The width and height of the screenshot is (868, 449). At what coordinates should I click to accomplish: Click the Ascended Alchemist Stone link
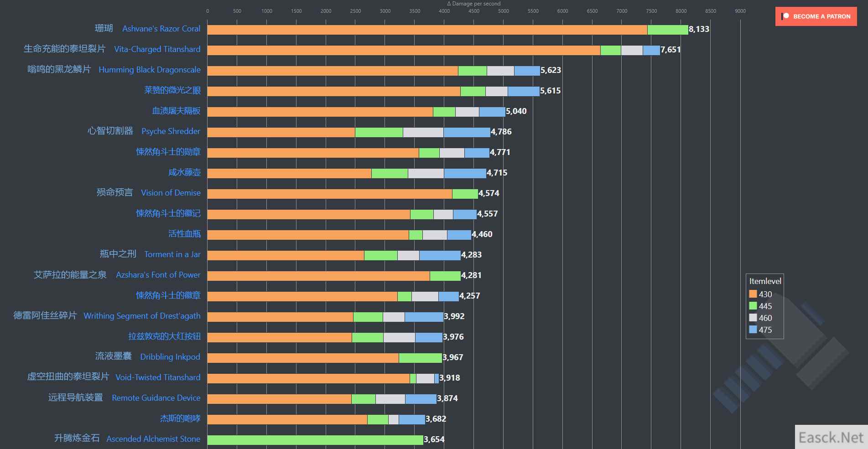pos(153,439)
